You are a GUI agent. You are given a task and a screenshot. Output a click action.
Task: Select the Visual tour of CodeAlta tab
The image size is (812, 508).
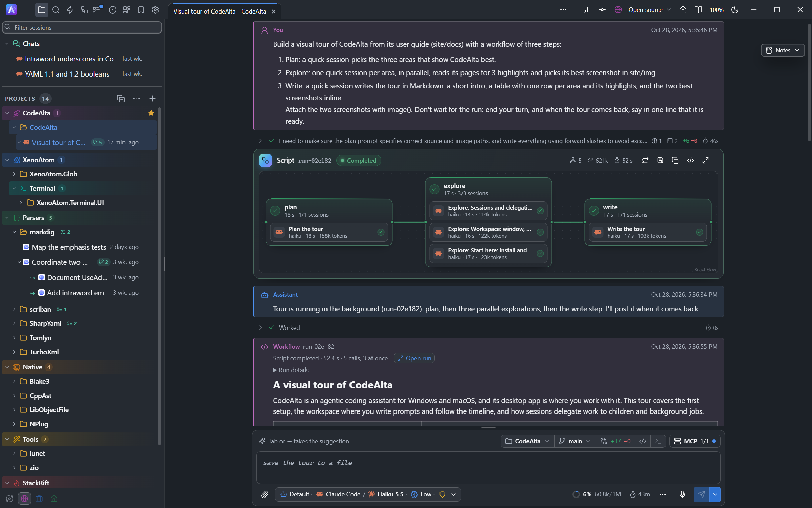[220, 11]
